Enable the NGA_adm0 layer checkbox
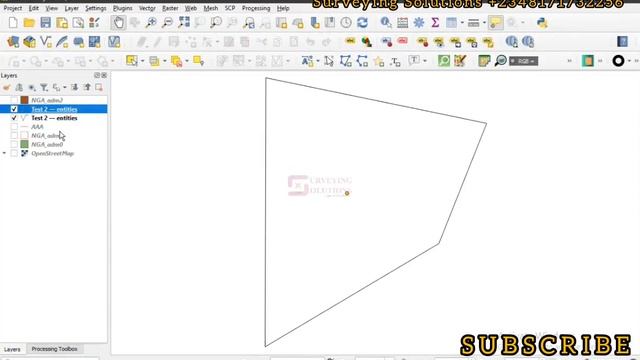Screen dimensions: 640x360 pyautogui.click(x=14, y=144)
